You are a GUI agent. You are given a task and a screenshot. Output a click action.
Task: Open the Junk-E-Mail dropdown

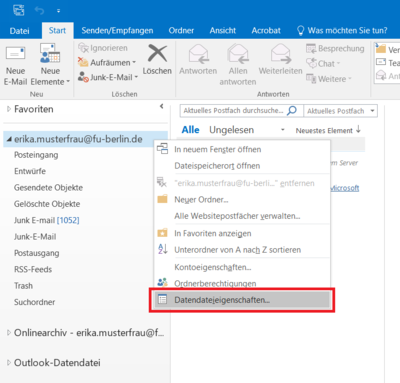coord(108,77)
